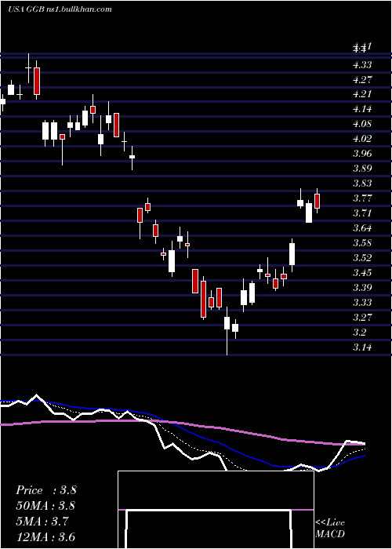The width and height of the screenshot is (392, 549).
Task: Click the 3.2 price axis label
Action: pyautogui.click(x=360, y=333)
